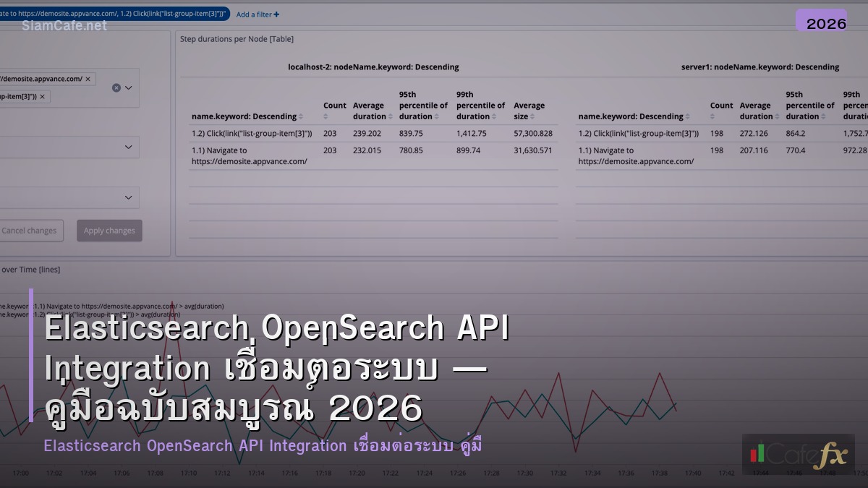Open the filter group dropdown chevron
Viewport: 868px width, 488px height.
pos(129,87)
